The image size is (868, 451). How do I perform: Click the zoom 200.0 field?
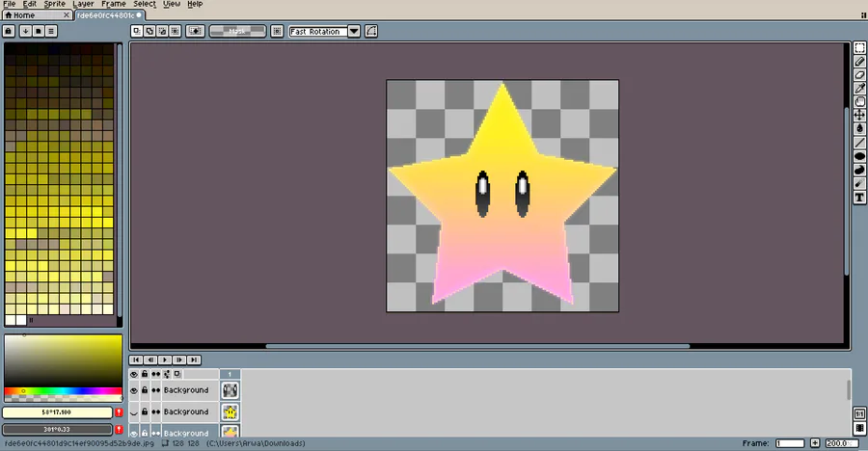[840, 442]
